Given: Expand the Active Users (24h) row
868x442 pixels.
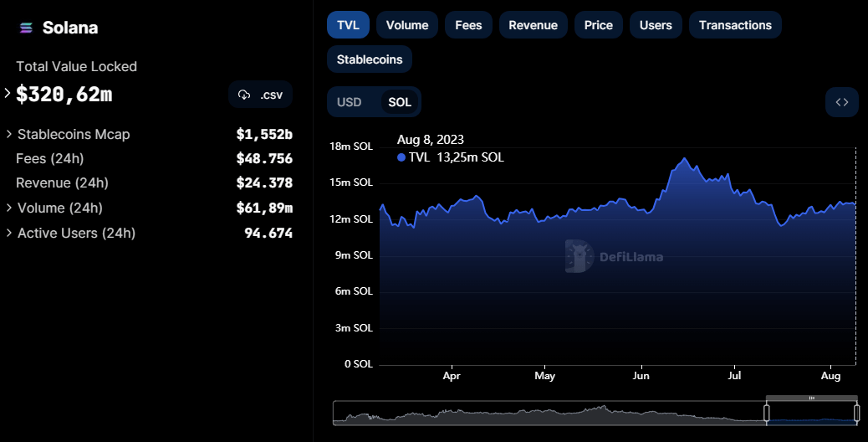Looking at the screenshot, I should [9, 234].
